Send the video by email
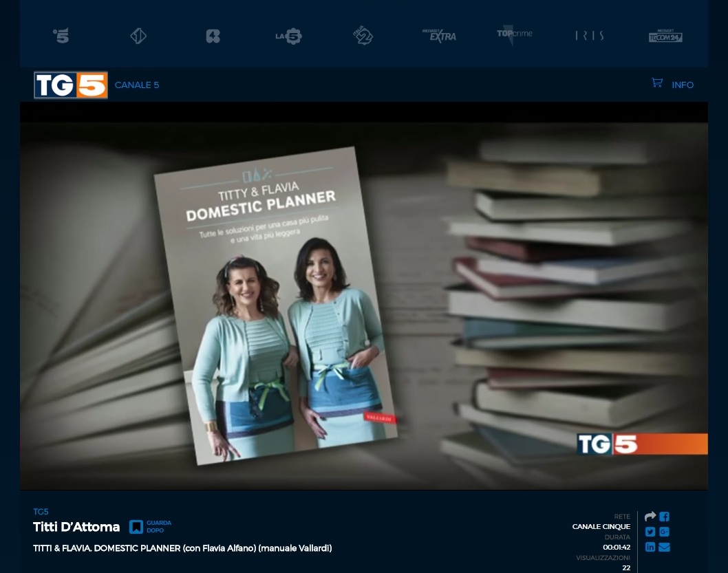 (x=664, y=547)
